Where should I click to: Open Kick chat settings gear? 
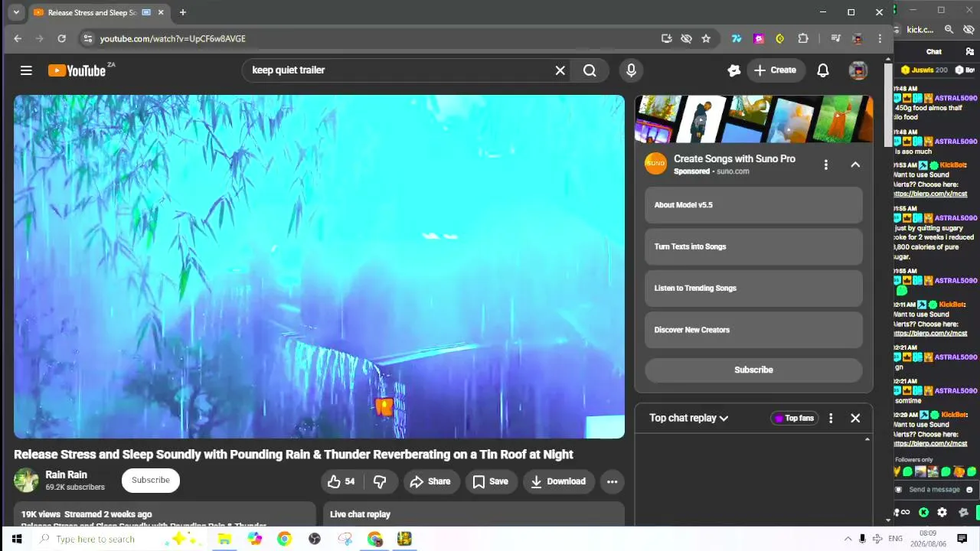[x=942, y=513]
